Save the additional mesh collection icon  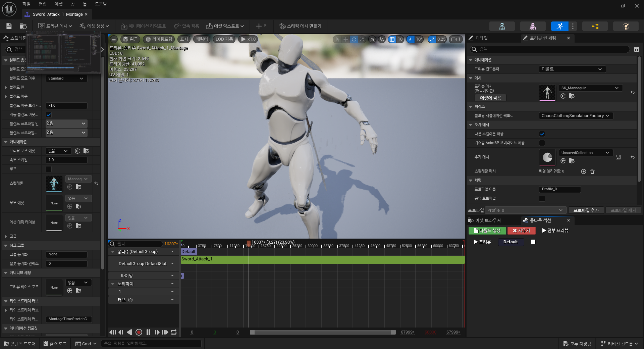618,157
